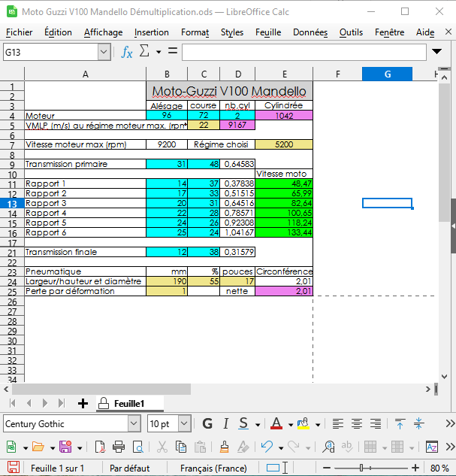This screenshot has height=476, width=456.
Task: Show more formatting toolbar items
Action: point(450,423)
